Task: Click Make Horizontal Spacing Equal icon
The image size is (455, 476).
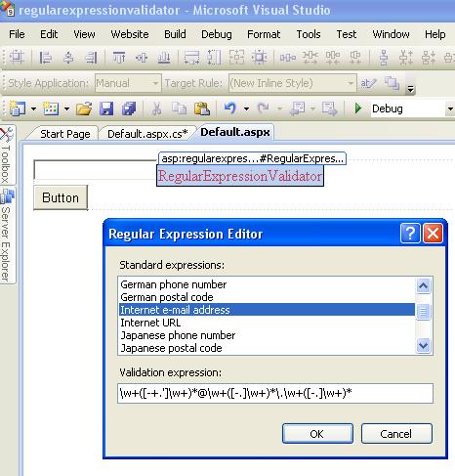Action: pos(288,58)
